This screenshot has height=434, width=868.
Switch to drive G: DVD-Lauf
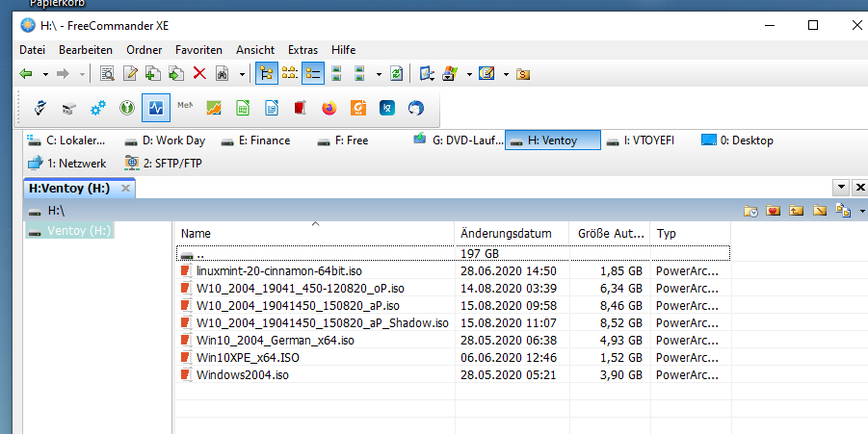(x=459, y=140)
